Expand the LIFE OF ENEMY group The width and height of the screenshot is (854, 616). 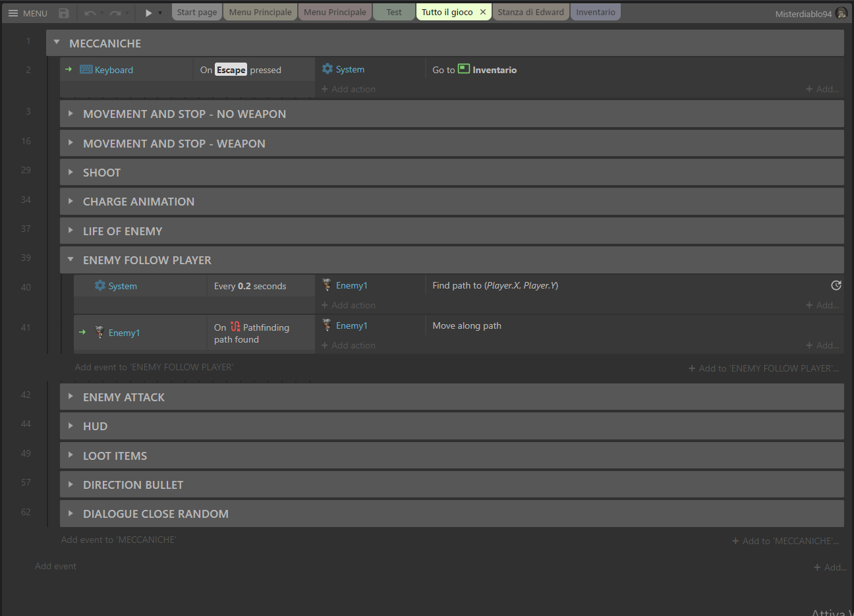71,231
